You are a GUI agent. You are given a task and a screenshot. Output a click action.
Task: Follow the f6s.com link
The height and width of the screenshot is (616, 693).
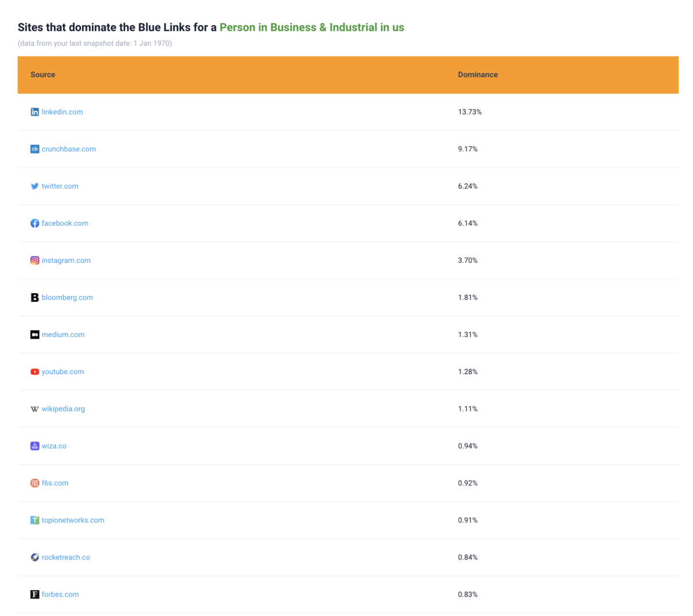coord(55,483)
